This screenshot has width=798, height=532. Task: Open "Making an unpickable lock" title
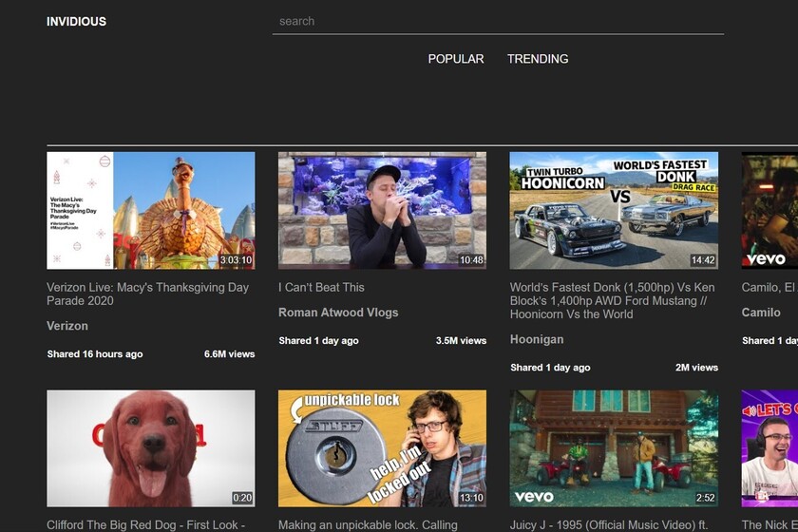[368, 524]
